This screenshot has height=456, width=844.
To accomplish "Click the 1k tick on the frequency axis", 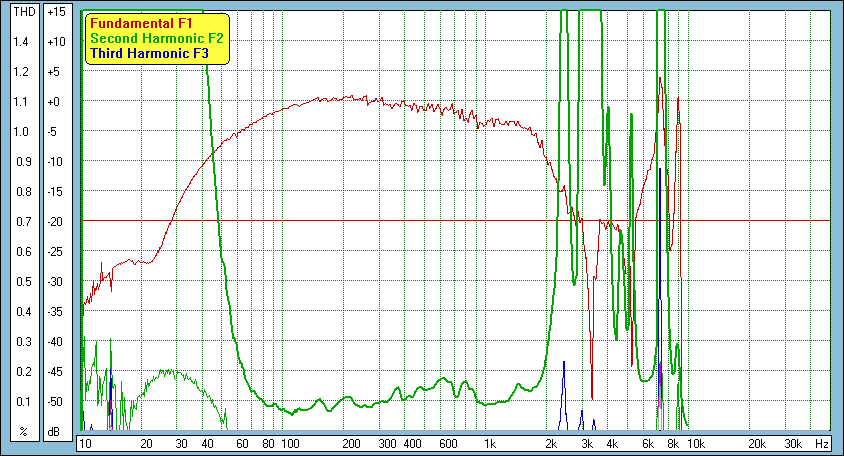I will [489, 443].
